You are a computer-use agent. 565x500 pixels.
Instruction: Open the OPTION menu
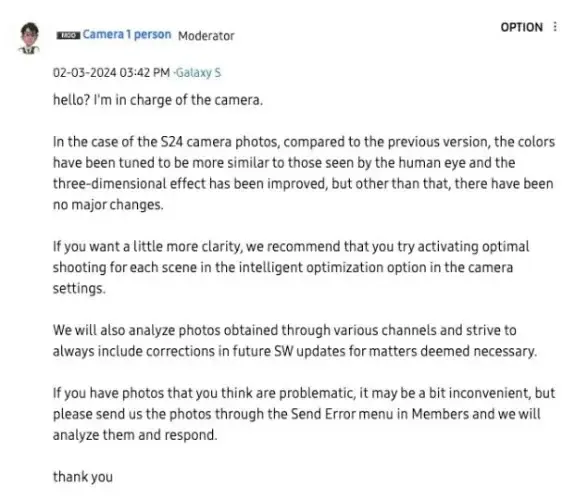point(521,27)
